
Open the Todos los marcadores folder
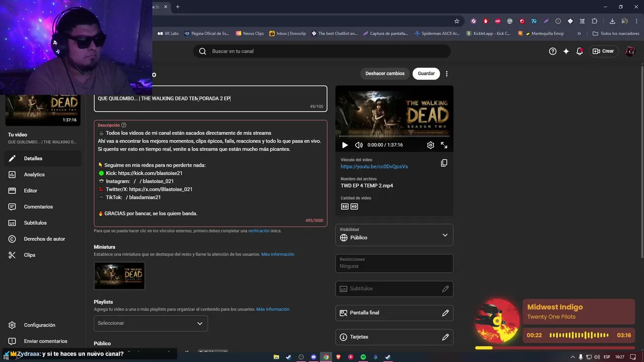616,34
